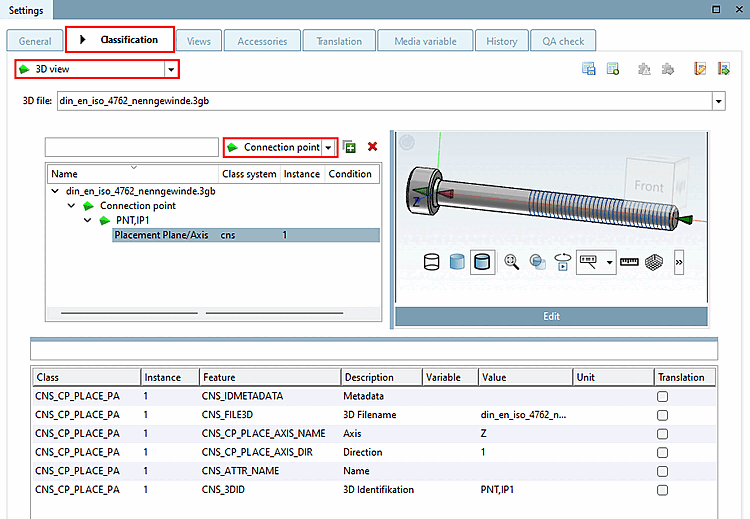Click the ruler measure tool icon
This screenshot has width=750, height=519.
coord(629,262)
